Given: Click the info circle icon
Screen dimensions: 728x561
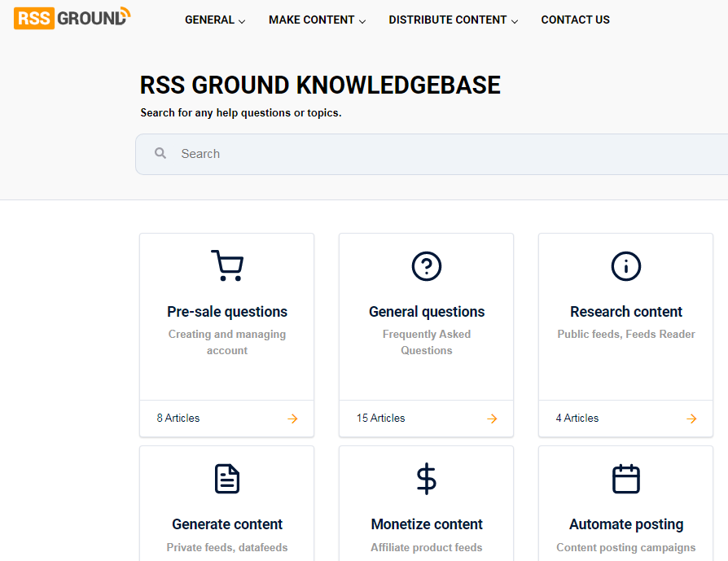Looking at the screenshot, I should point(626,266).
